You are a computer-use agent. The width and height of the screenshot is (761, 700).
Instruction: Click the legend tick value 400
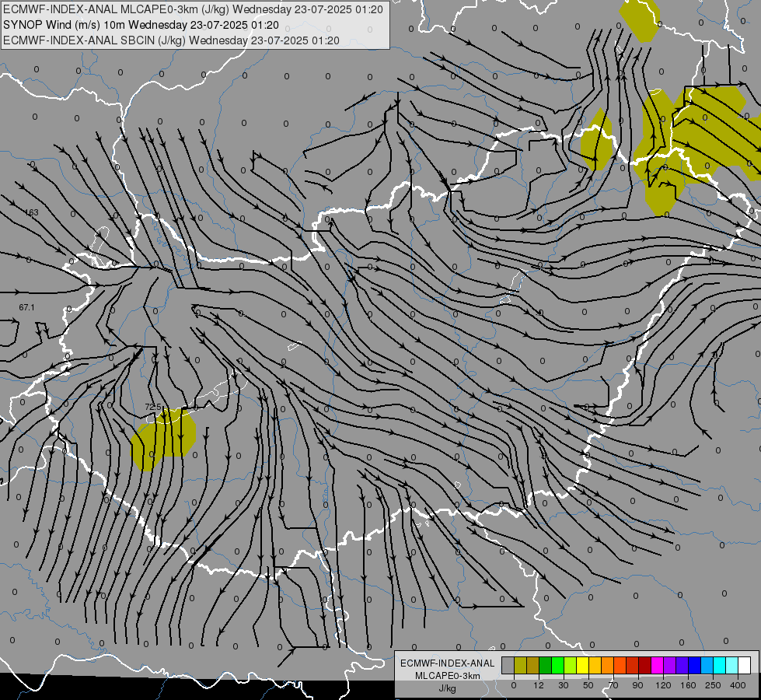[x=738, y=685]
